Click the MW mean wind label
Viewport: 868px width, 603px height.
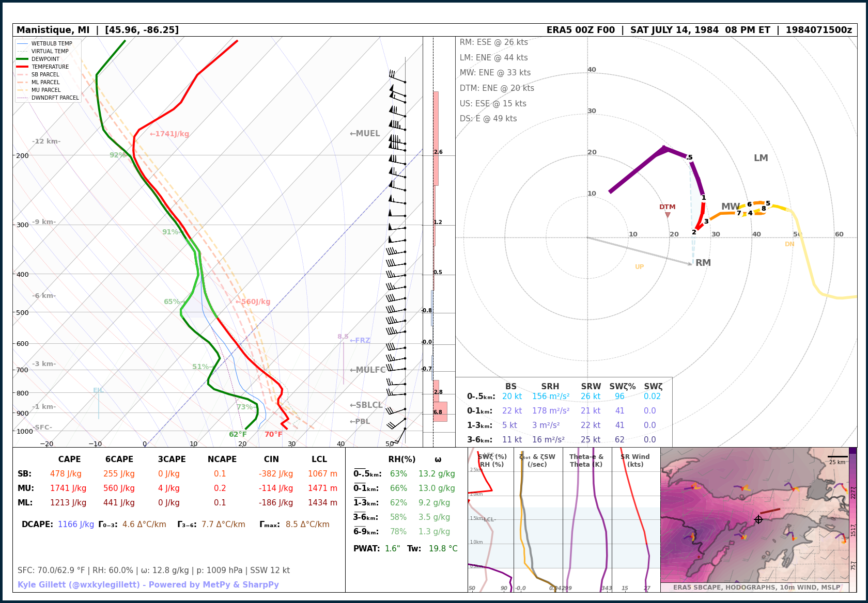730,207
